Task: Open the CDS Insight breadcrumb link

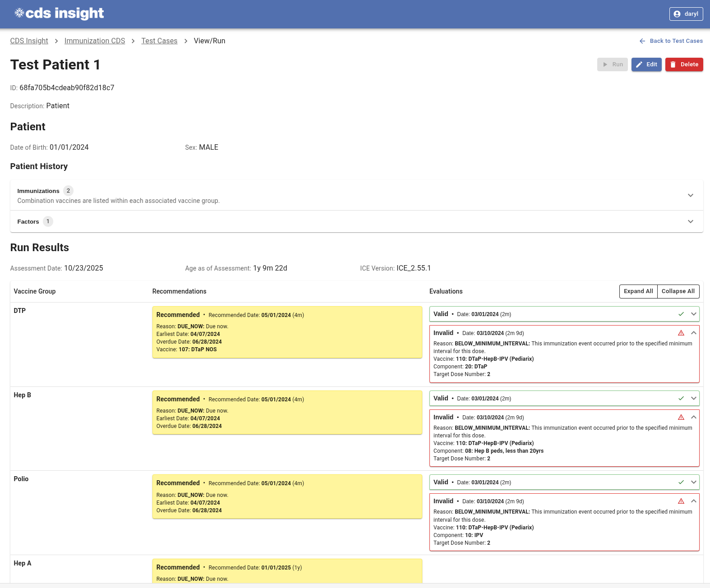Action: pos(29,41)
